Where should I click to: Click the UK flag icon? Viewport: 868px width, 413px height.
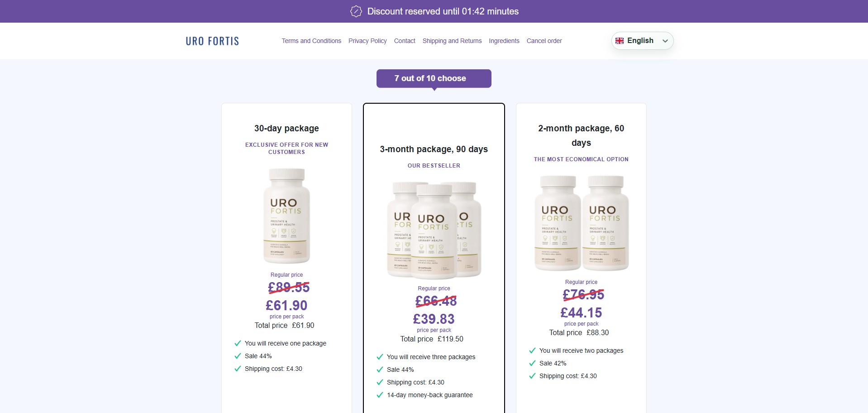(x=620, y=41)
